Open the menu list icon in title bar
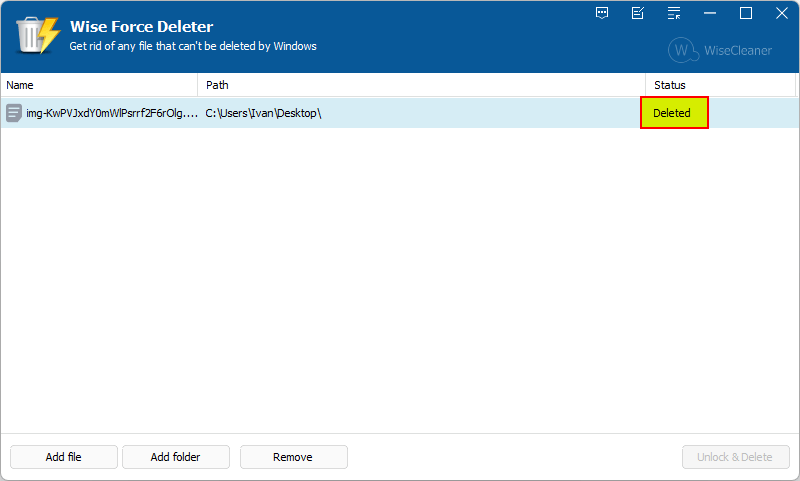The image size is (800, 481). (x=674, y=13)
